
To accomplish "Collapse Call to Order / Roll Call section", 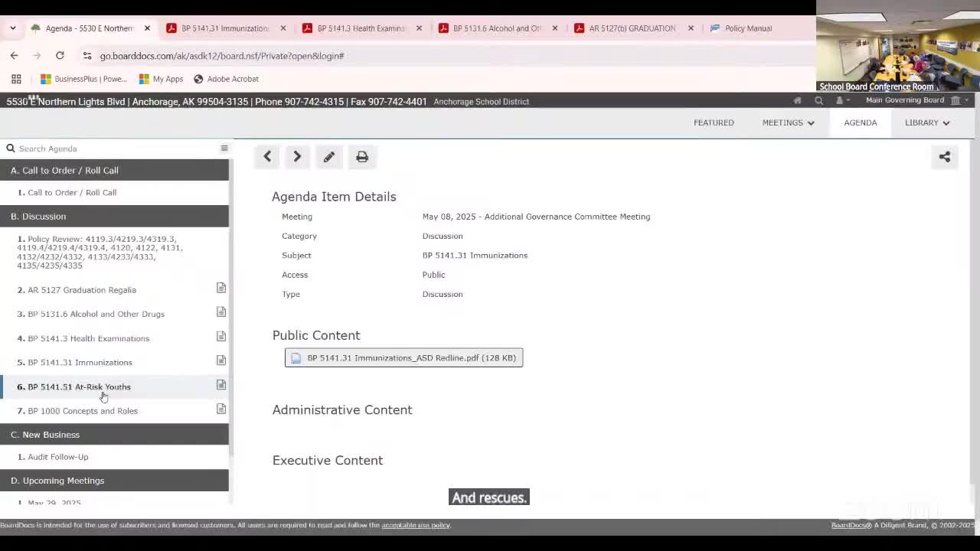I will (x=114, y=170).
